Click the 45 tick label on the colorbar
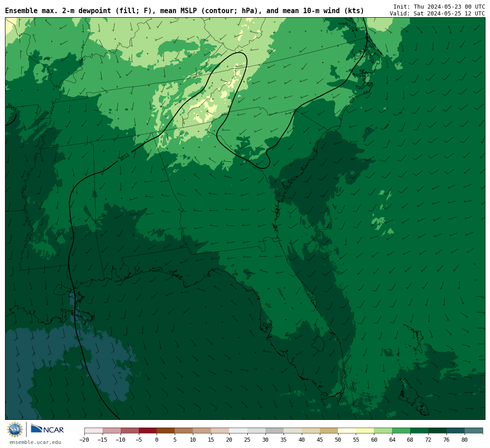 coord(320,440)
